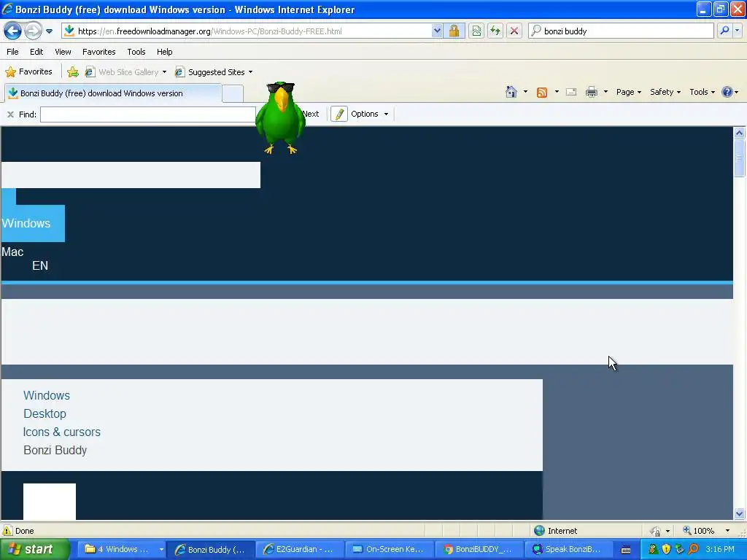The image size is (747, 560).
Task: Open the Find Options dropdown
Action: (370, 114)
